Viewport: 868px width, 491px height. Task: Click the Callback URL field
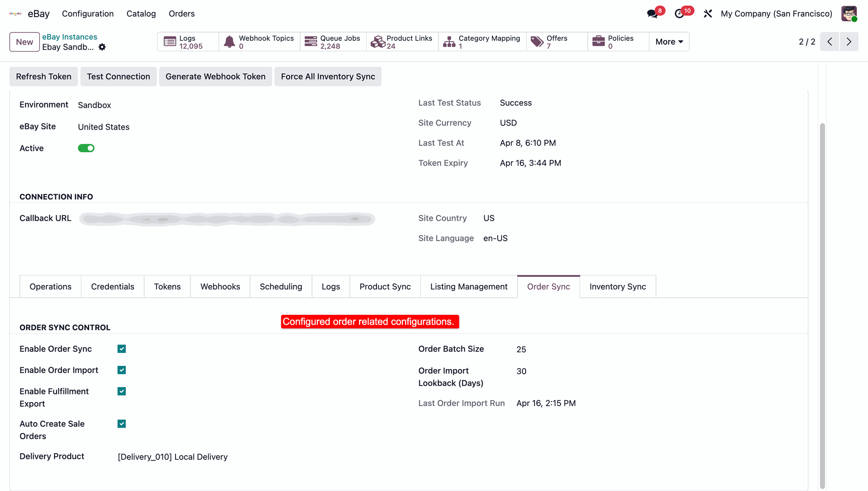227,219
